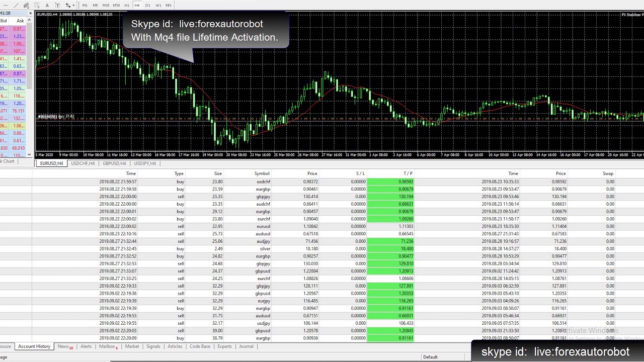Open the USDCHF,H4 chart tab
644x362 pixels.
click(83, 163)
